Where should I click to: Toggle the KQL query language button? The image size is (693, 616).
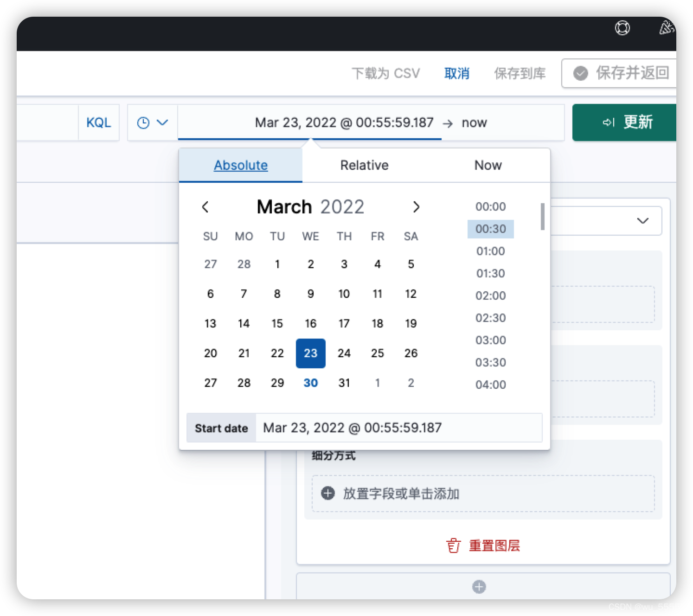(x=99, y=122)
